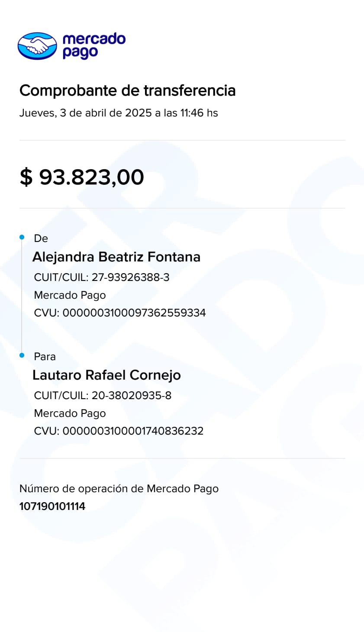This screenshot has height=632, width=364.
Task: Click the "Para" recipient label
Action: 45,357
